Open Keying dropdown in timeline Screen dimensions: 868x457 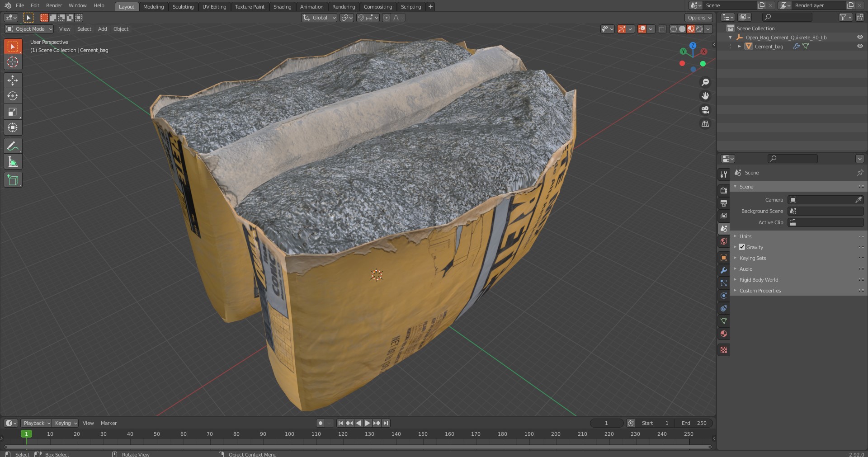pos(65,423)
